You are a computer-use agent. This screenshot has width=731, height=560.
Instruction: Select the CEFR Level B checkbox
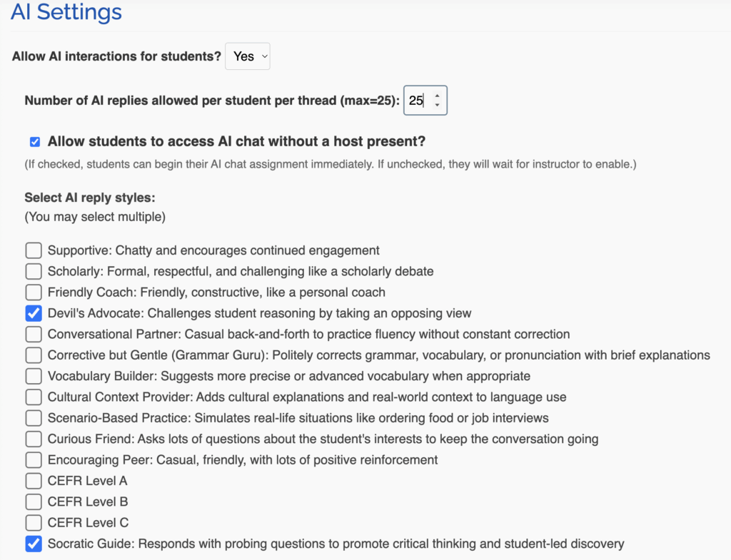tap(34, 502)
